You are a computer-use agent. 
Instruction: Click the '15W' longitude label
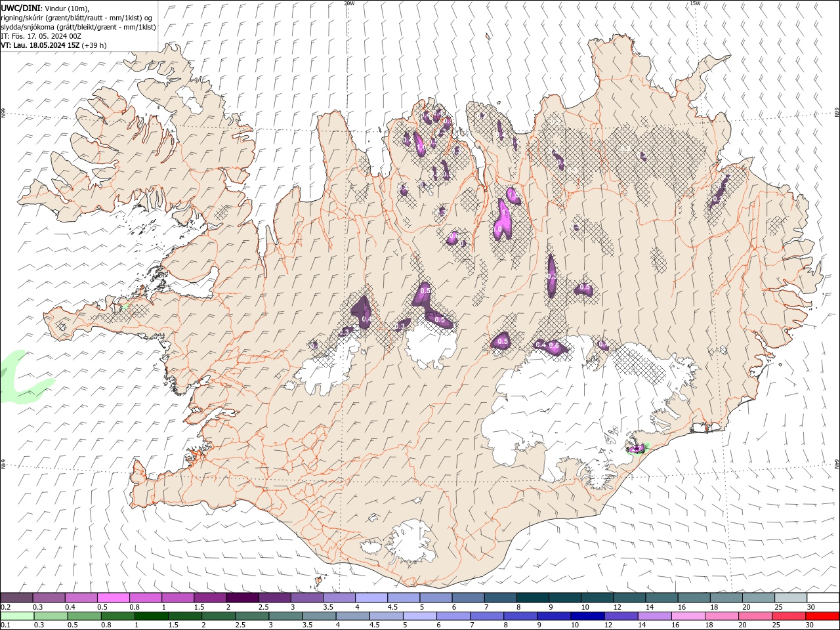[x=696, y=3]
